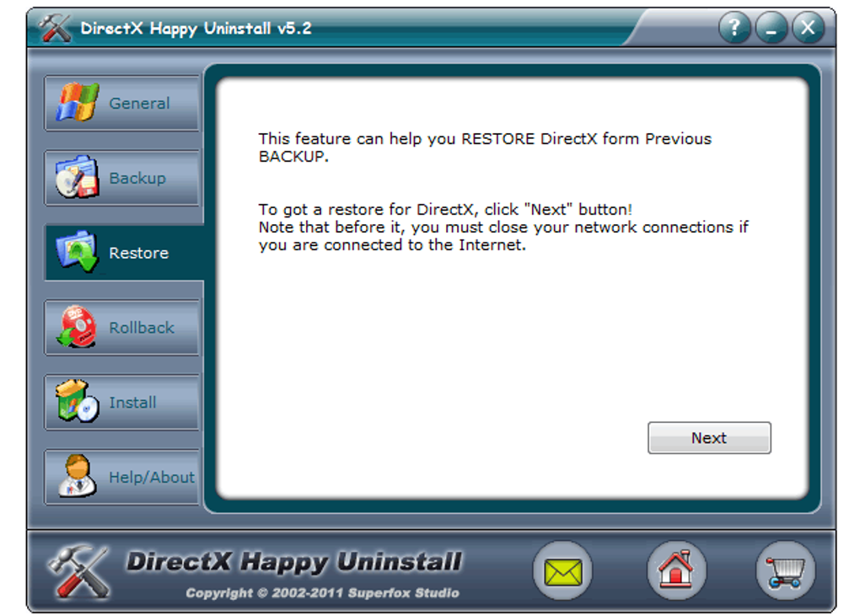Open the Install section

click(121, 402)
